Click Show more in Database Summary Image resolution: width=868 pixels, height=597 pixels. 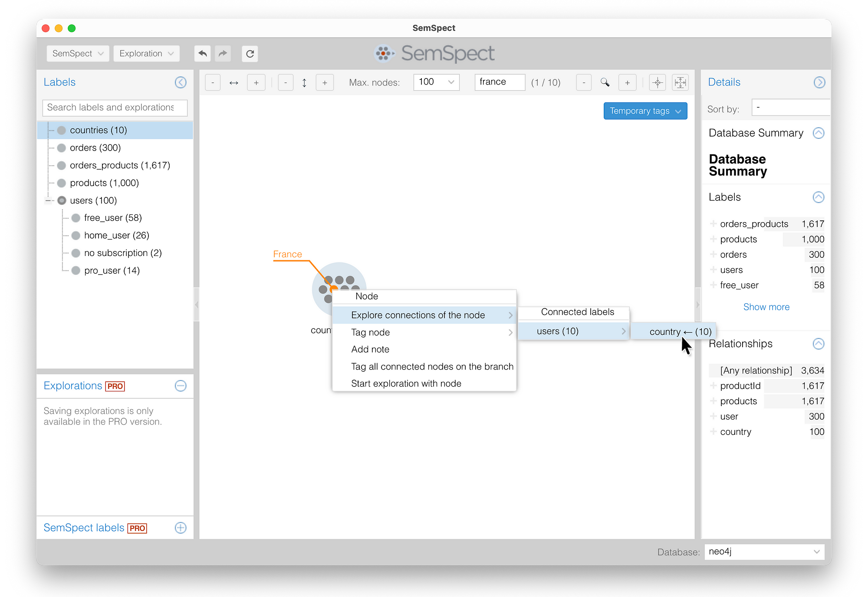pos(766,307)
